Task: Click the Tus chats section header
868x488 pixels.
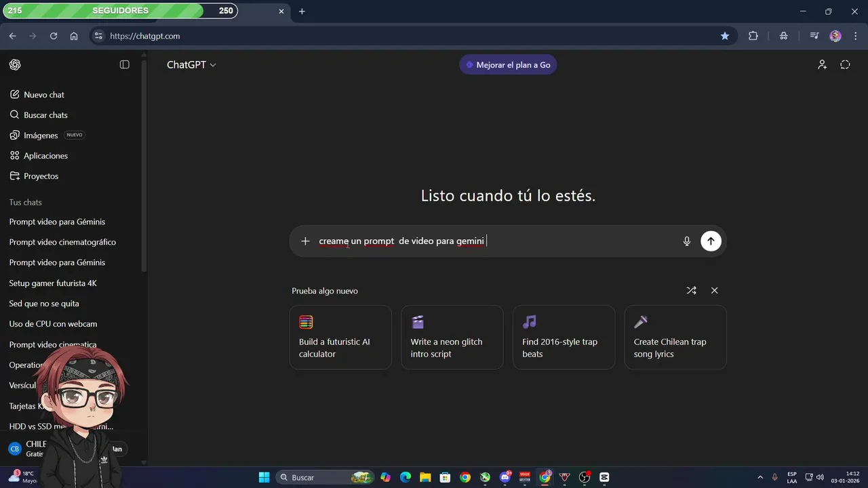Action: pos(25,203)
